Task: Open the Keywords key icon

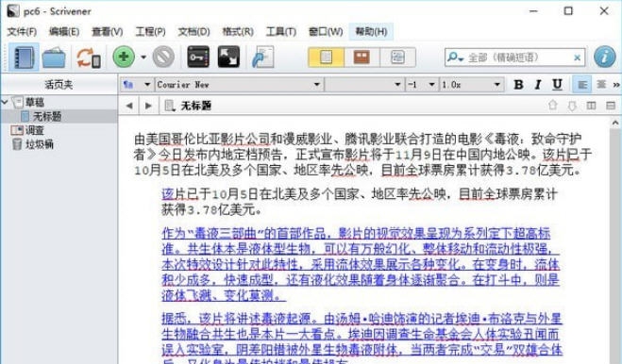Action: pos(198,58)
